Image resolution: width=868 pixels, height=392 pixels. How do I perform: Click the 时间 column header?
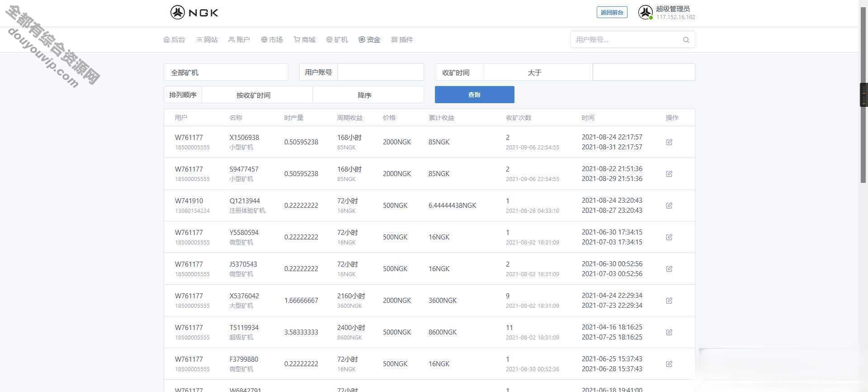(588, 118)
